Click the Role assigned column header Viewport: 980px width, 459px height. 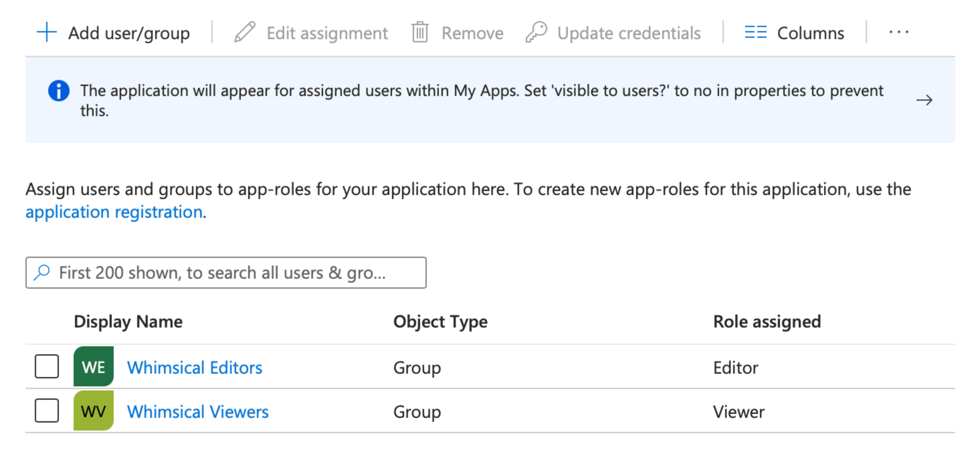[x=767, y=322]
